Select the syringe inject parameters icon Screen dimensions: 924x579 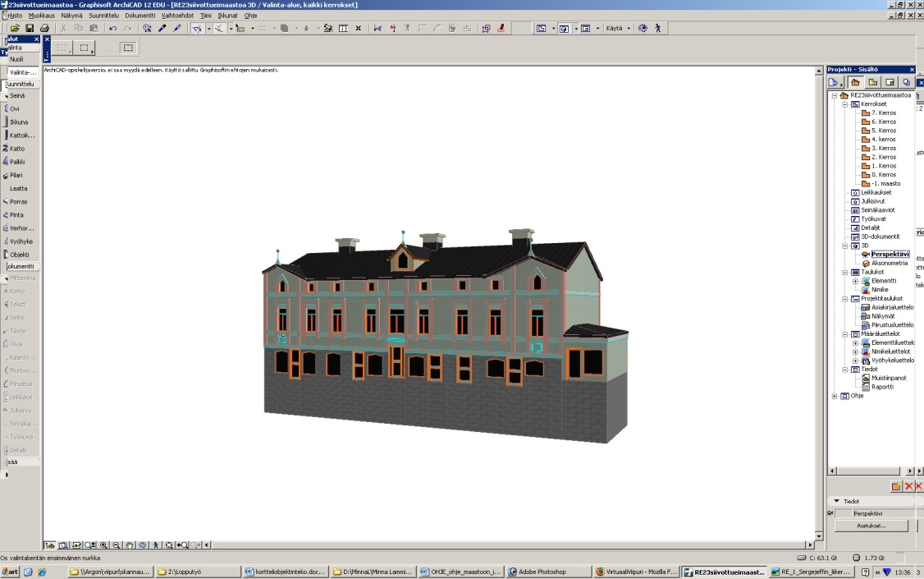(x=176, y=28)
